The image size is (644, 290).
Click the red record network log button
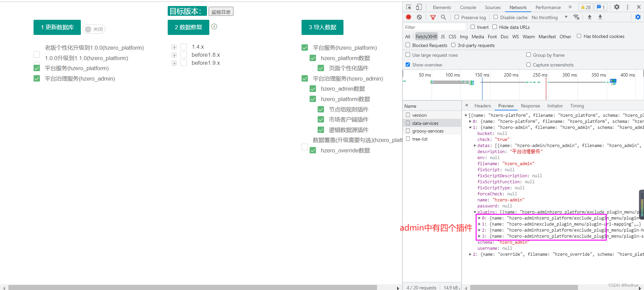(x=409, y=17)
